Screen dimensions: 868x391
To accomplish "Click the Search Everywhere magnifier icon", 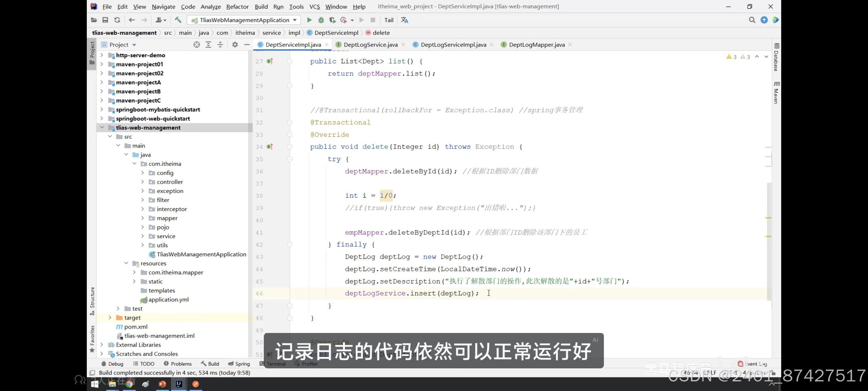I will 752,20.
